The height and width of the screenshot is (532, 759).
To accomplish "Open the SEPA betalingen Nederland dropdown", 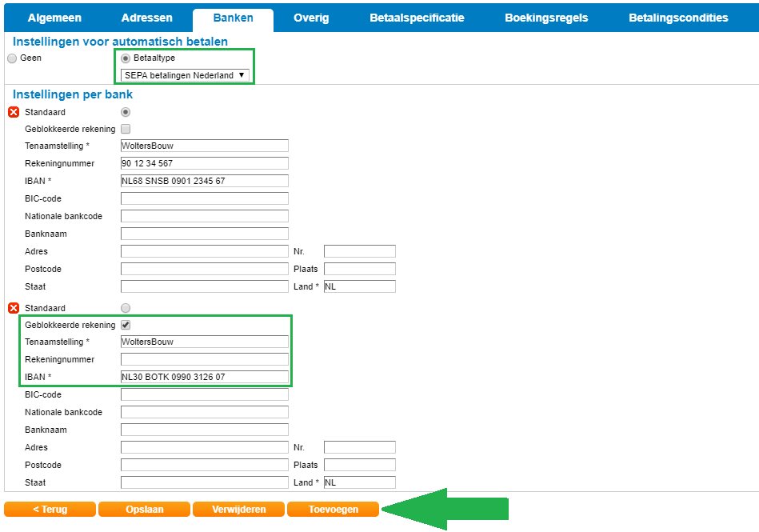I will tap(185, 75).
